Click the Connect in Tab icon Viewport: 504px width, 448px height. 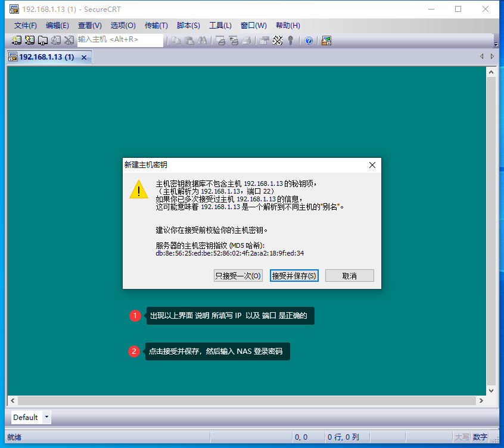[x=43, y=40]
